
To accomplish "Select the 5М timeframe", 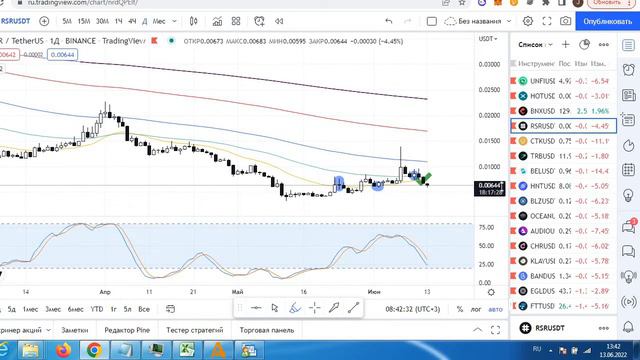I will point(67,21).
